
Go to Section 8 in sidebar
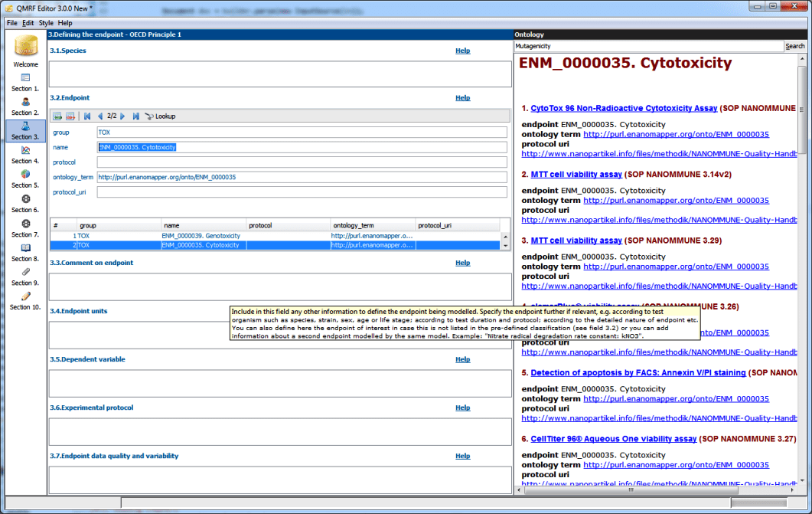25,253
